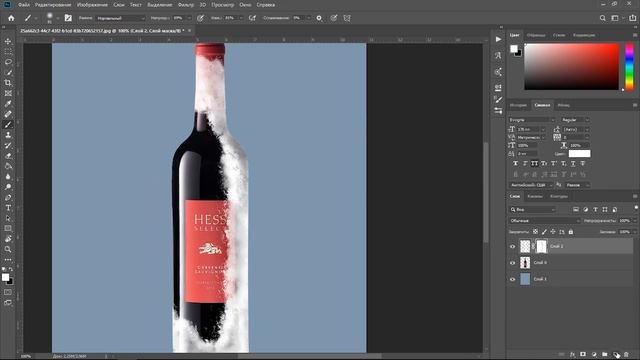Screen dimensions: 640x360
Task: Select the Zoom tool in toolbar
Action: coord(8,249)
